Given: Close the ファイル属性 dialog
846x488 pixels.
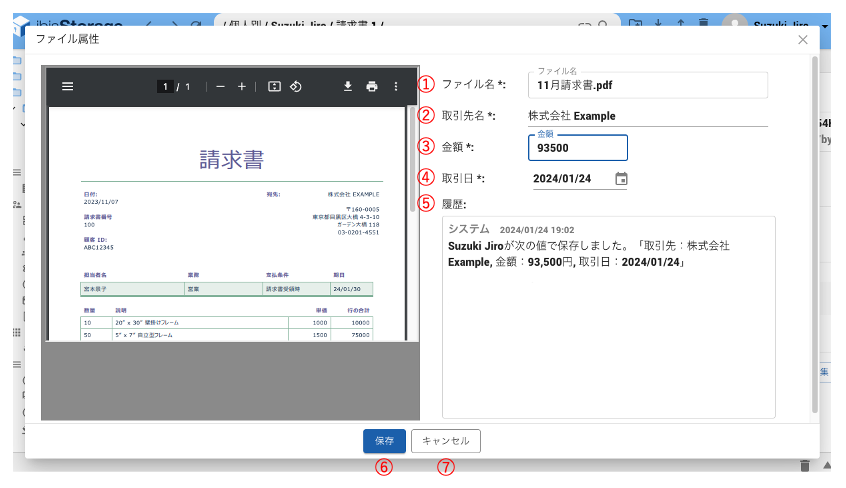Looking at the screenshot, I should coord(803,40).
